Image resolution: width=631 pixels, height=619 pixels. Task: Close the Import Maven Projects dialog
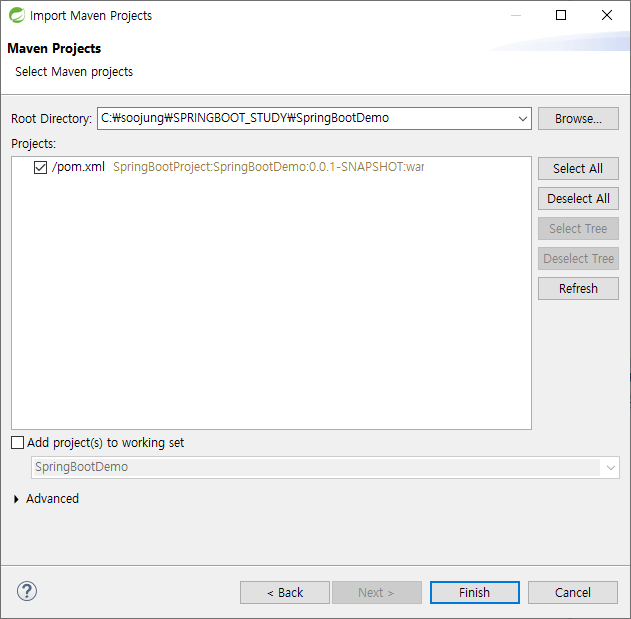[x=607, y=15]
